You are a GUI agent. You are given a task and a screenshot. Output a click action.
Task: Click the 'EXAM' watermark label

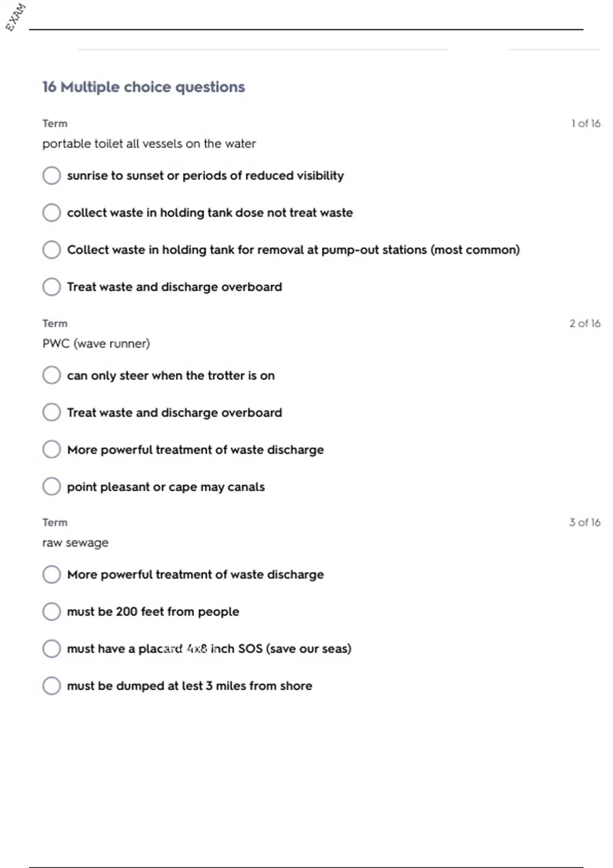point(16,17)
